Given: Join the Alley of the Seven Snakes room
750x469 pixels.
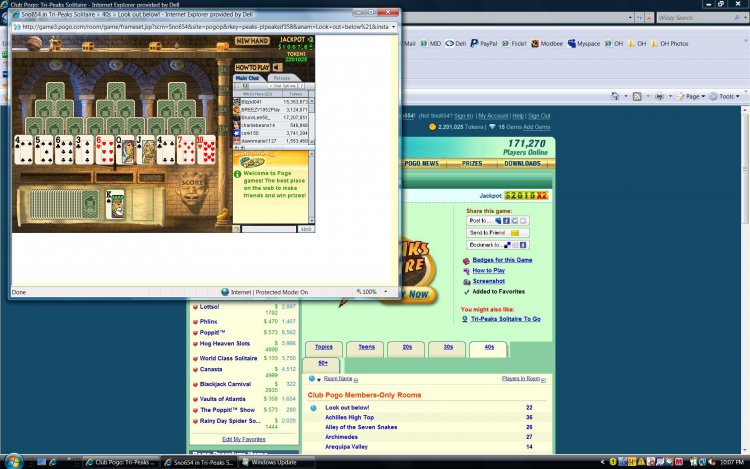Looking at the screenshot, I should tap(361, 427).
